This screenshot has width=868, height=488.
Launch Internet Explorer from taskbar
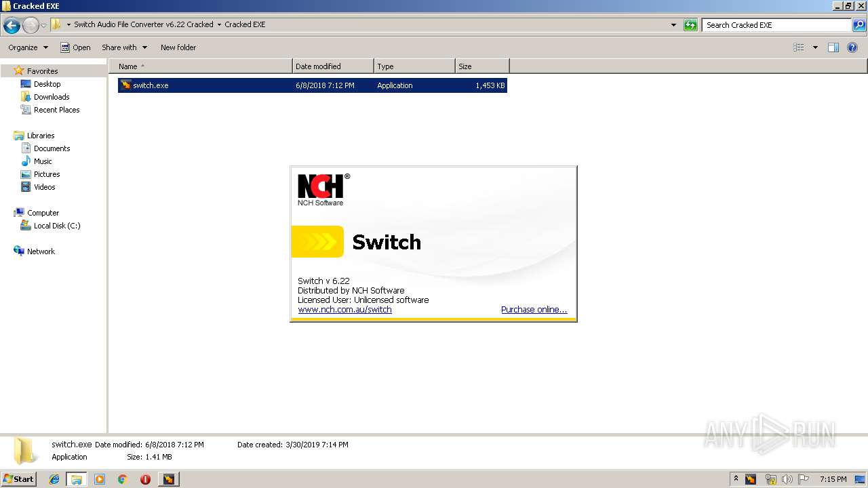point(54,479)
